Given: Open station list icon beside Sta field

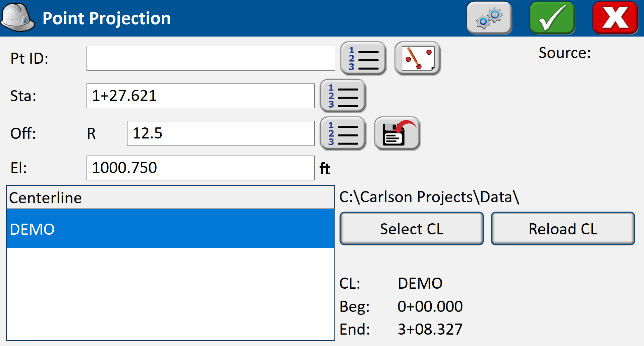Looking at the screenshot, I should tap(343, 96).
